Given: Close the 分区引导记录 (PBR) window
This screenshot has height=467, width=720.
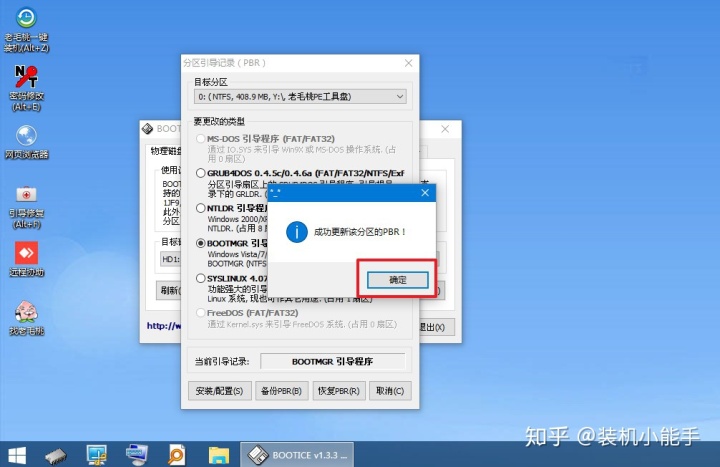Looking at the screenshot, I should (408, 63).
